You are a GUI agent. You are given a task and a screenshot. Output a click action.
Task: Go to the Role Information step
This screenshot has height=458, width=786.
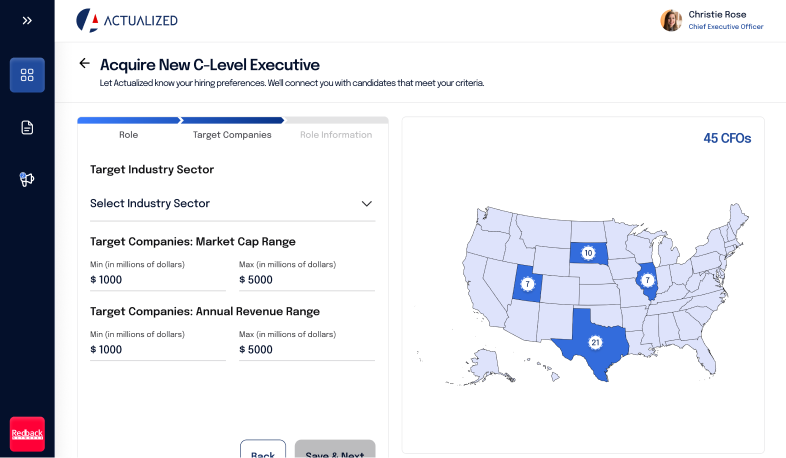pyautogui.click(x=336, y=135)
